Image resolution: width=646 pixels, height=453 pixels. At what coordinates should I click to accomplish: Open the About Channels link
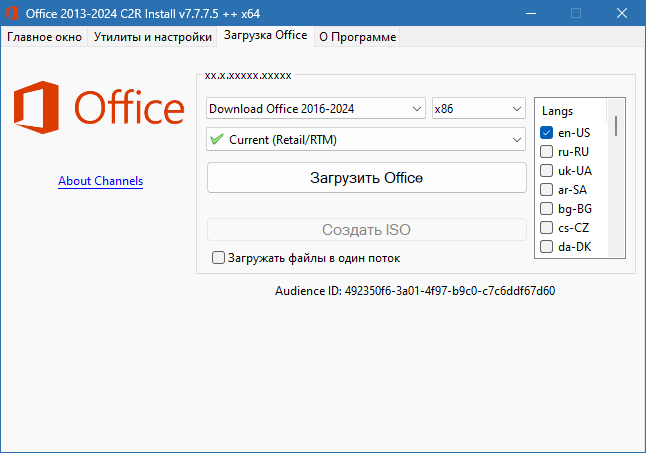(101, 181)
